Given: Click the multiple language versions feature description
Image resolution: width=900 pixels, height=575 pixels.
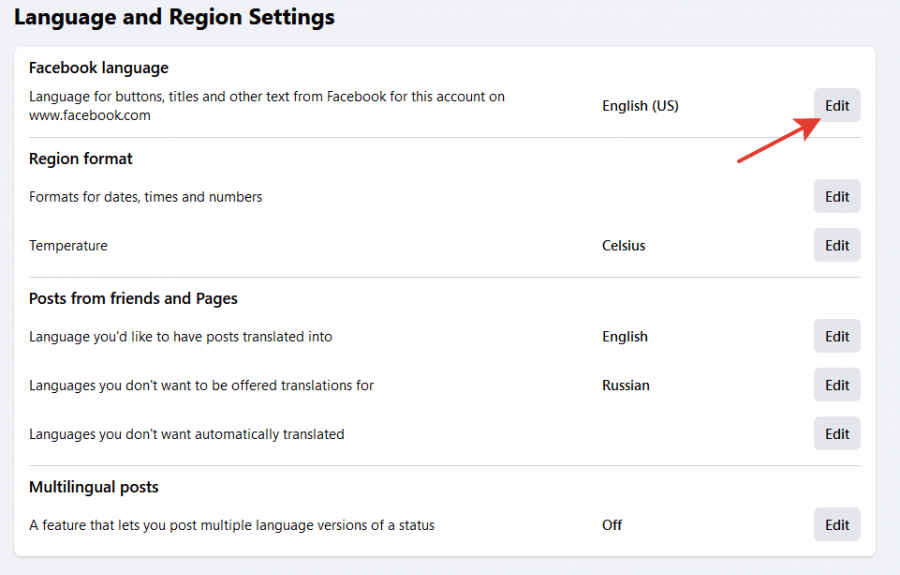Looking at the screenshot, I should pos(231,525).
